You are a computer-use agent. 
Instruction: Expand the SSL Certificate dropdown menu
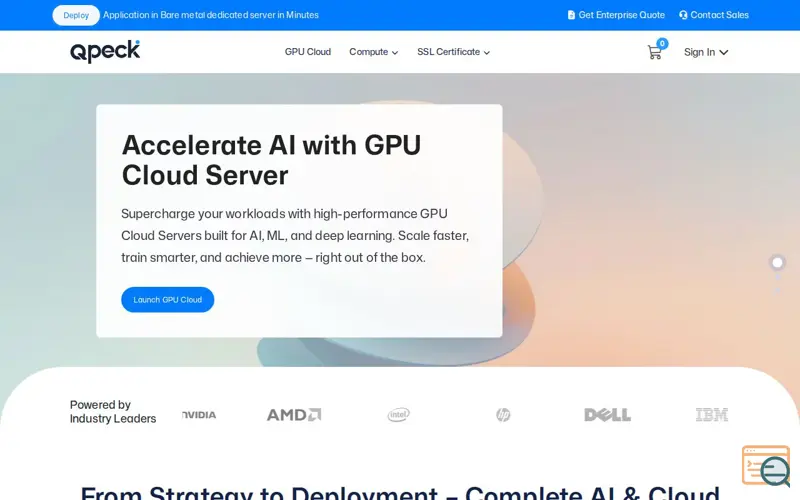pos(453,52)
